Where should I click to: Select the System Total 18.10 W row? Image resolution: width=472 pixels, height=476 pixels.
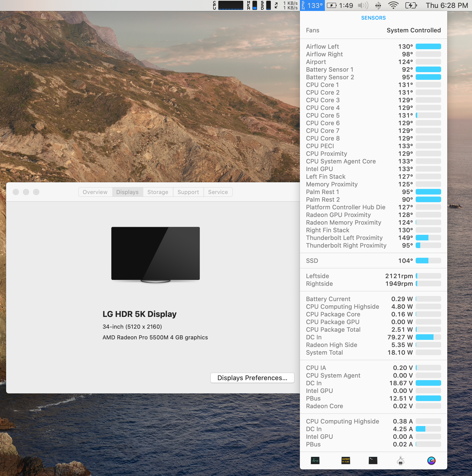[x=373, y=352]
